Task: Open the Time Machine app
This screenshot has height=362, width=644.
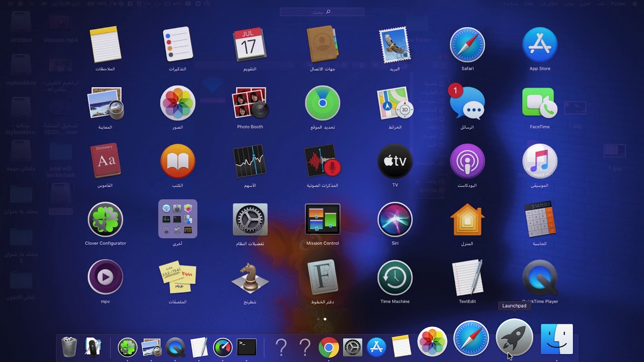Action: pos(395,278)
